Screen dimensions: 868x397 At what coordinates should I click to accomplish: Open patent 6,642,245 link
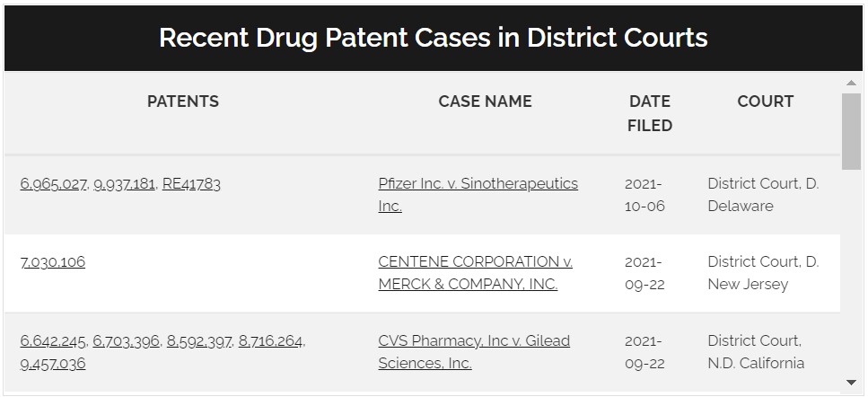pyautogui.click(x=53, y=341)
